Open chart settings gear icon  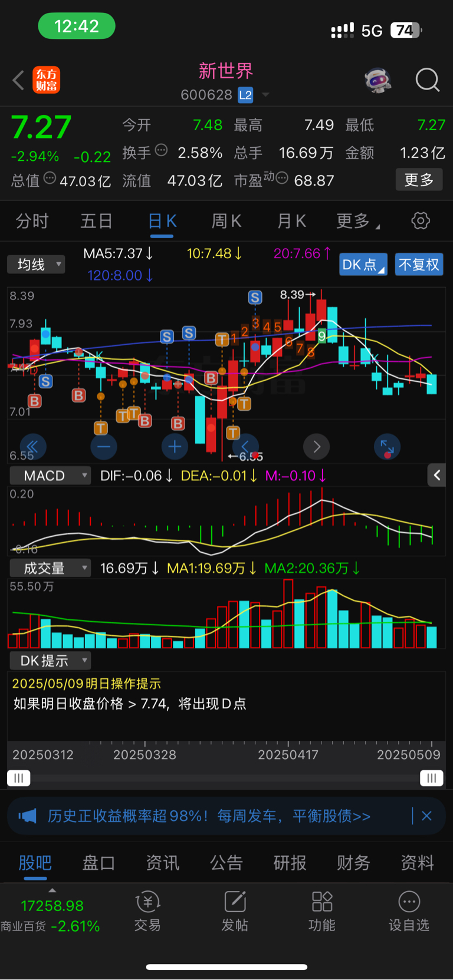[x=421, y=221]
